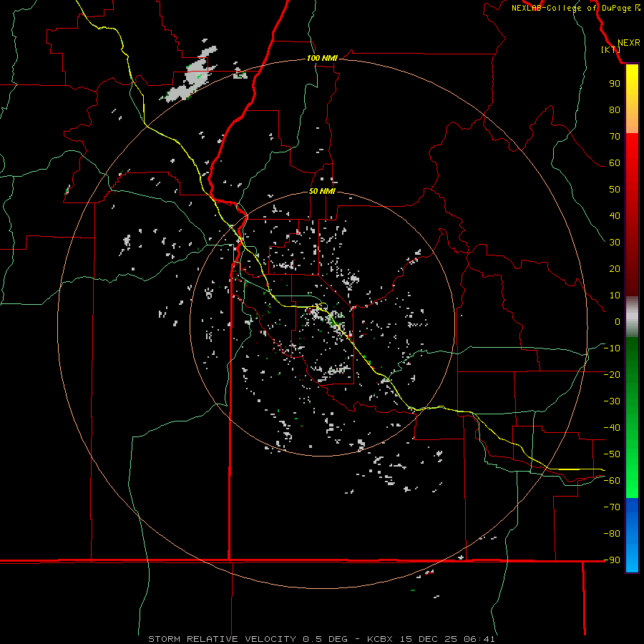Click the -90 value on the velocity scale
Viewport: 644px width, 644px height.
pos(612,560)
